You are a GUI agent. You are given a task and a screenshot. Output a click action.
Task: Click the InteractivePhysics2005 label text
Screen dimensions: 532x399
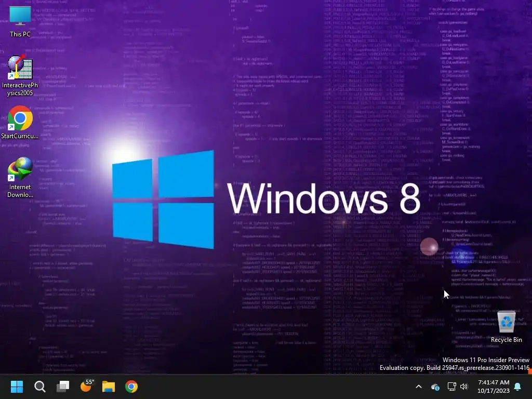click(20, 89)
